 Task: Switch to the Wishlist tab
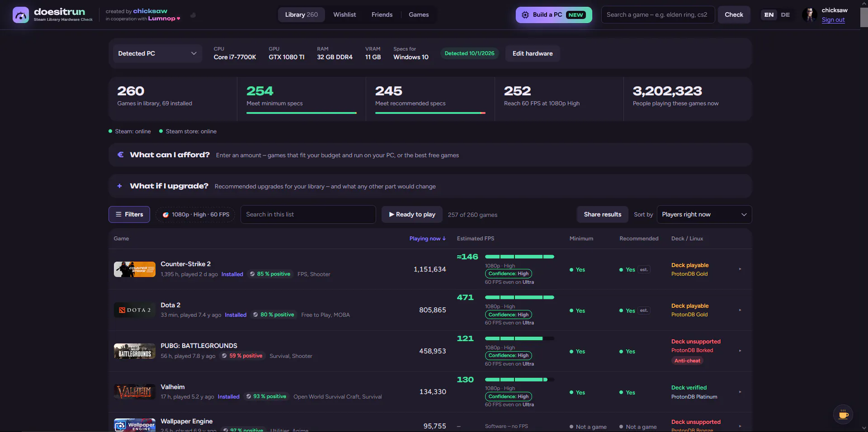coord(344,14)
